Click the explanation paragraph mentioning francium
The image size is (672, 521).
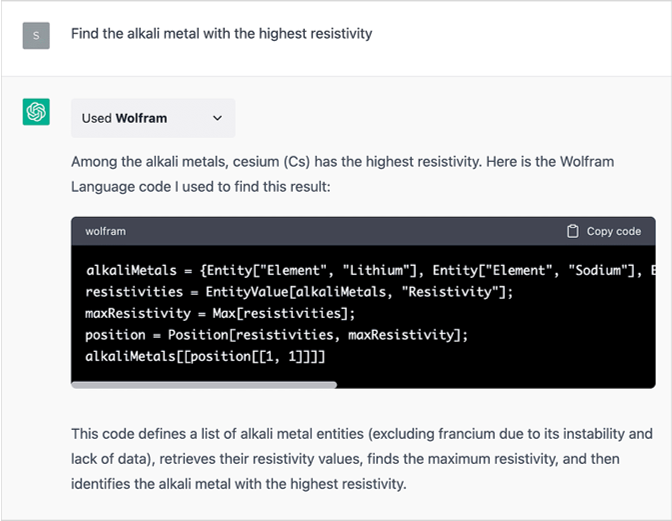[362, 458]
